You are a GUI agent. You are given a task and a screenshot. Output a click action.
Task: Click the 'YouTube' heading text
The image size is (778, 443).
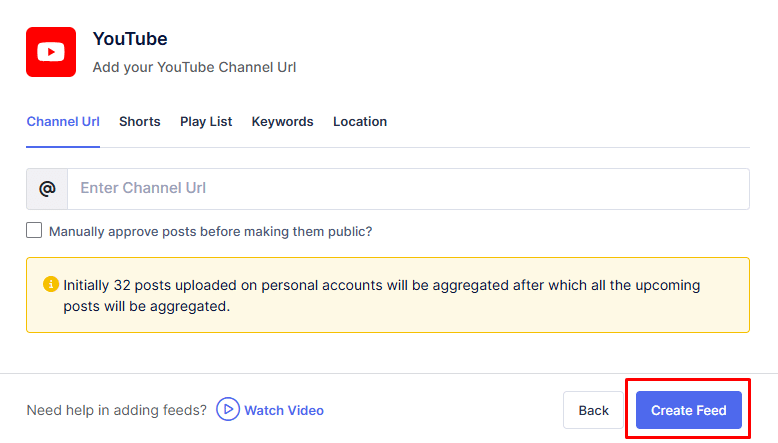(x=130, y=39)
